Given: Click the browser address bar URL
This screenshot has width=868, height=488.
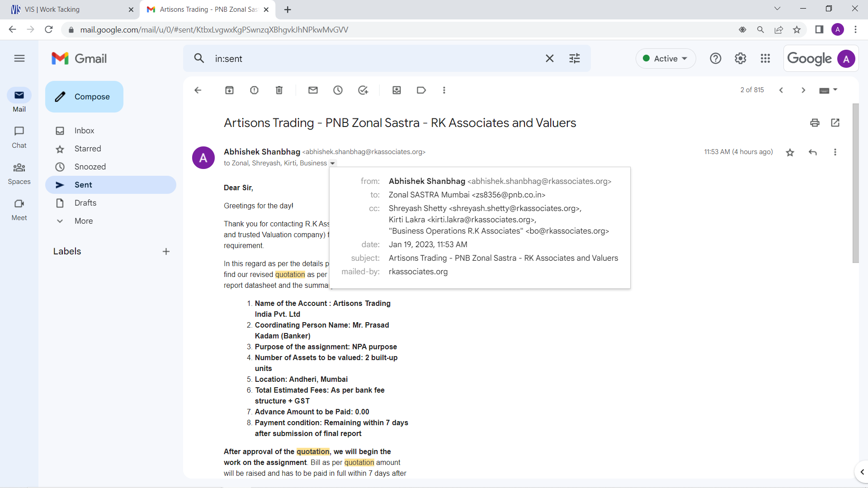Looking at the screenshot, I should pyautogui.click(x=214, y=30).
